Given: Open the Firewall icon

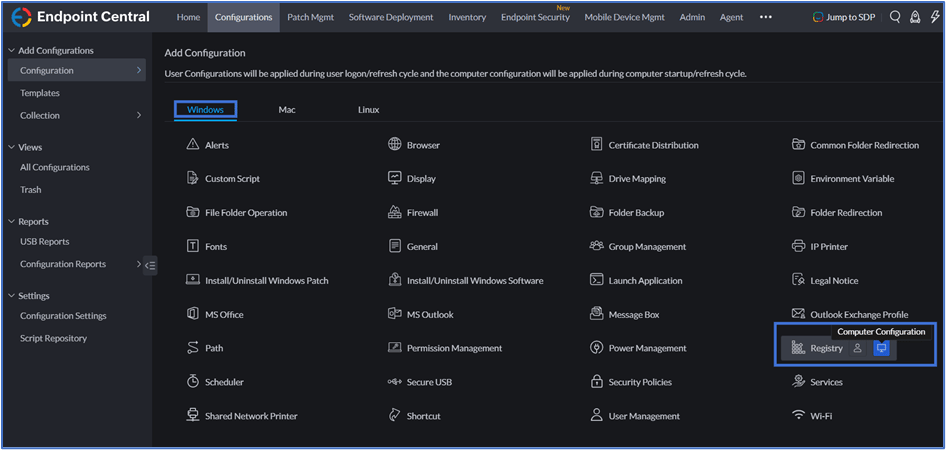Looking at the screenshot, I should (x=395, y=212).
